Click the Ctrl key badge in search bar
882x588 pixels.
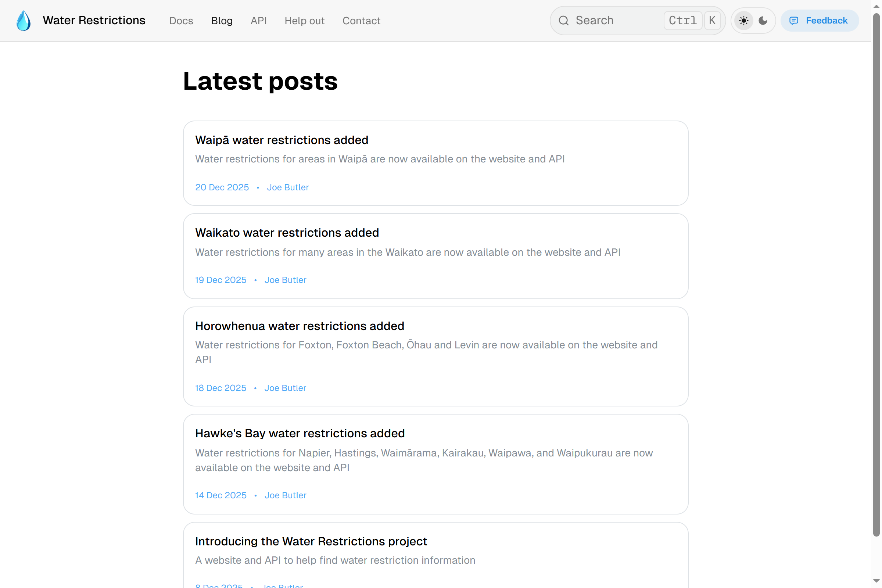(x=682, y=21)
